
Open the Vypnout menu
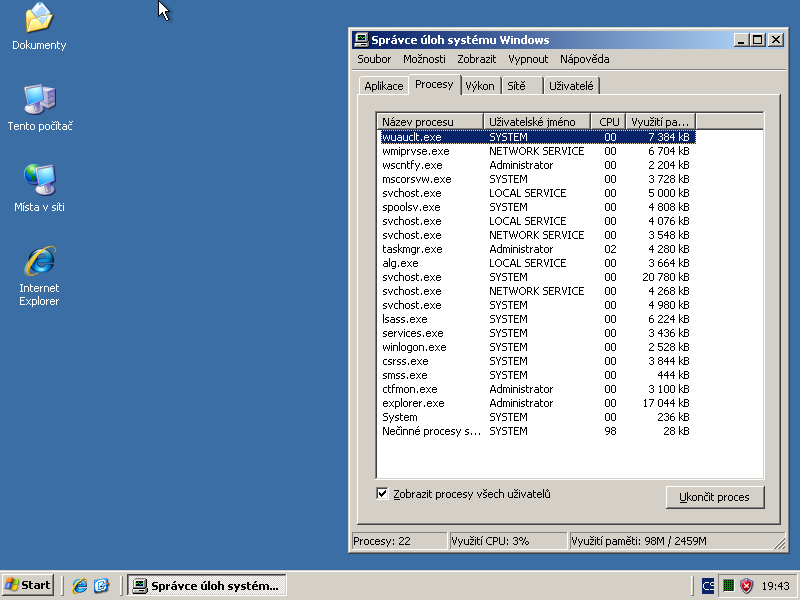tap(528, 59)
